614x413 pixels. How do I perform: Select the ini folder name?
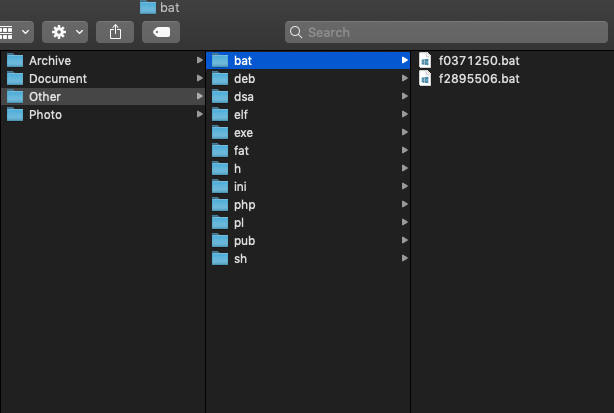point(240,187)
